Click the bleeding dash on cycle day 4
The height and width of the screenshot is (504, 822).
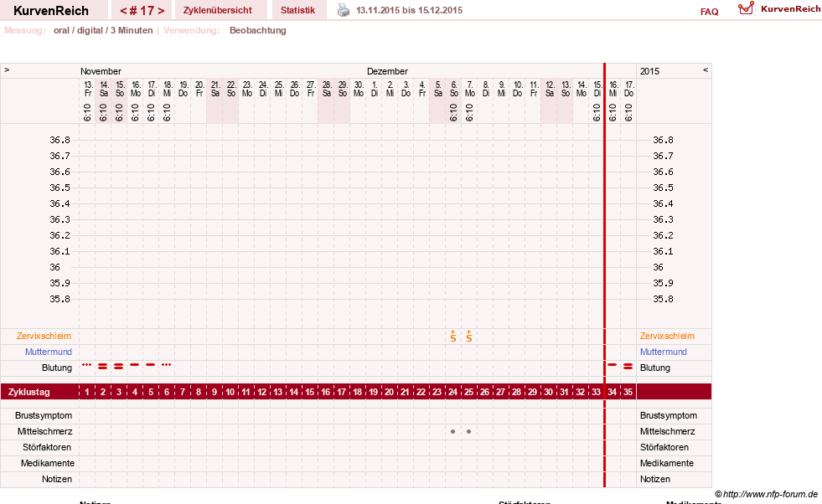click(135, 364)
